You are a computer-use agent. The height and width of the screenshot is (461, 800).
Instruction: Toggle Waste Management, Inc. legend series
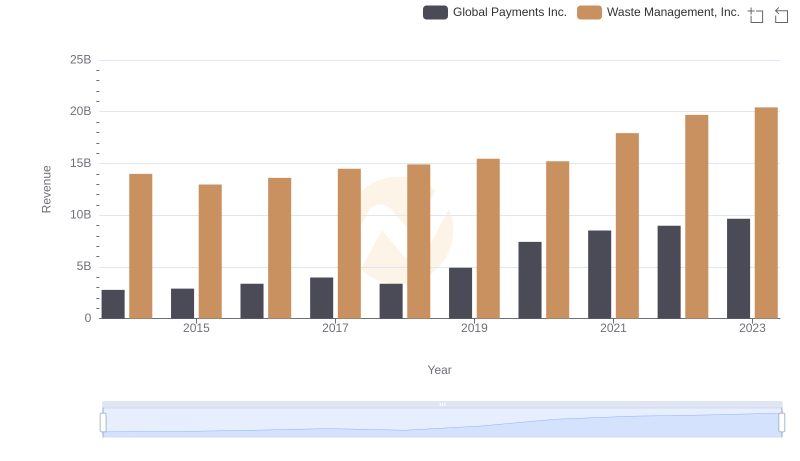658,12
